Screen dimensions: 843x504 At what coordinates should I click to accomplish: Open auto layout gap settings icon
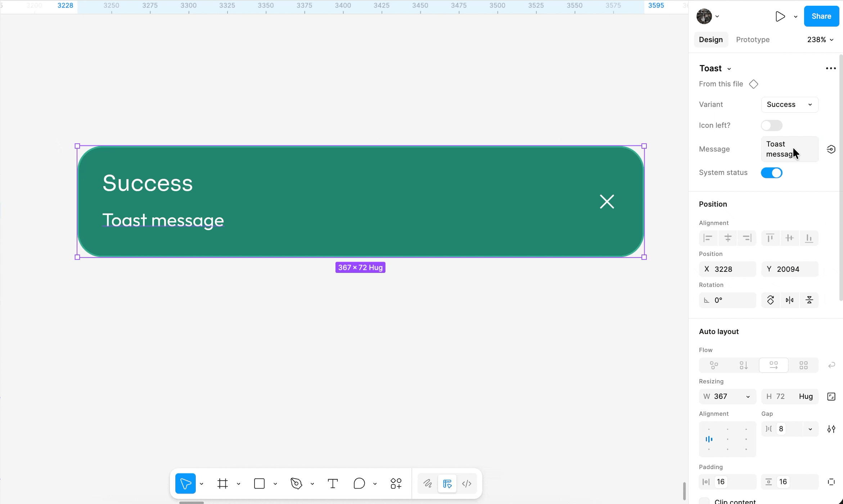tap(831, 429)
